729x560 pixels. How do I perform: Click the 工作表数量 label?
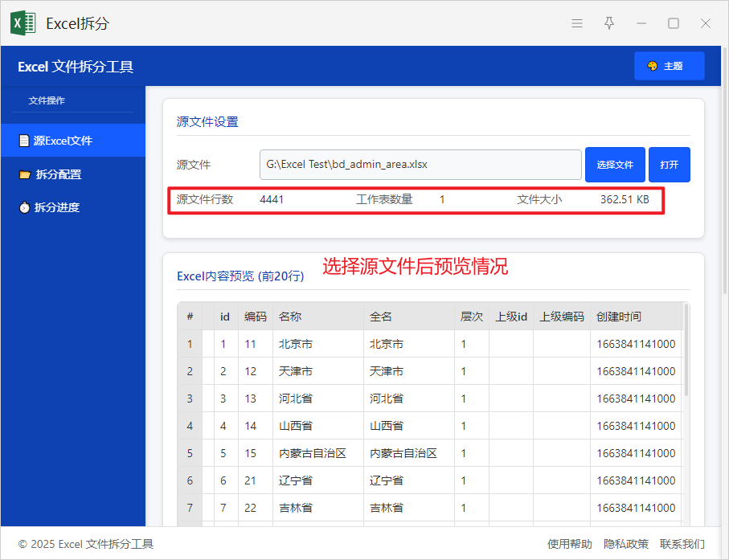point(384,199)
